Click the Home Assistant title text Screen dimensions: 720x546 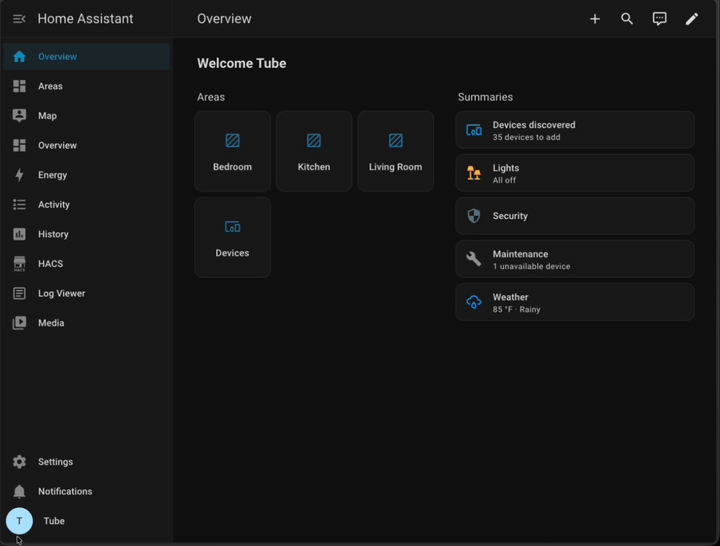point(85,19)
